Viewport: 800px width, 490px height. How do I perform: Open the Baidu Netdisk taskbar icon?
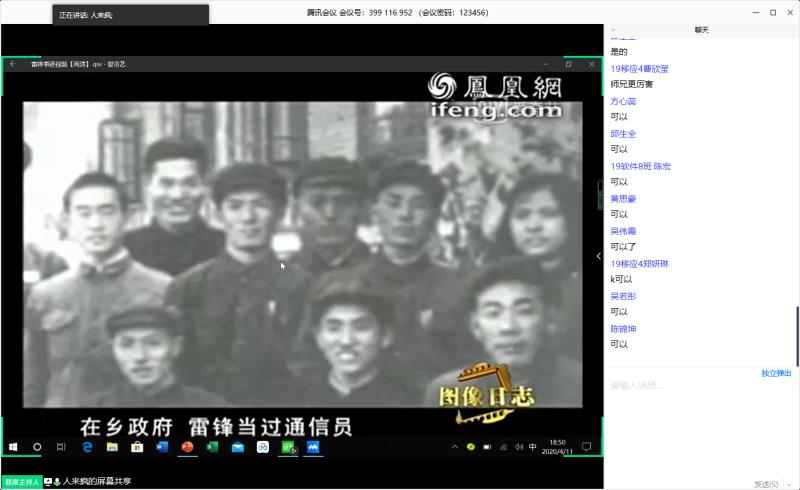click(263, 447)
